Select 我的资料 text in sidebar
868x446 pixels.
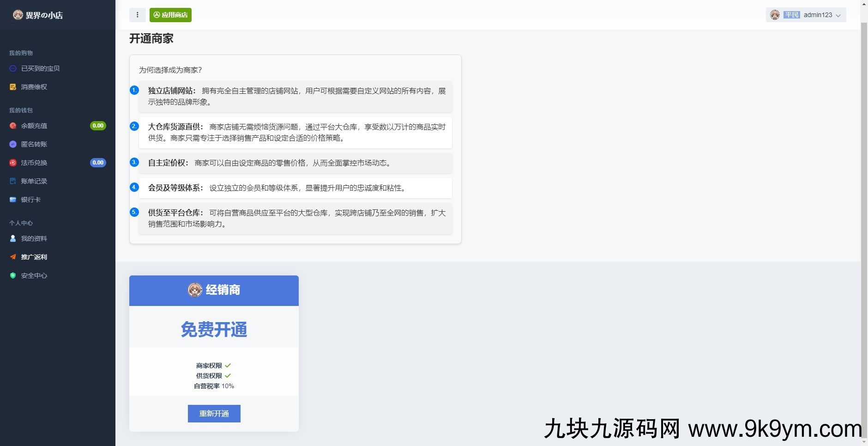(34, 238)
